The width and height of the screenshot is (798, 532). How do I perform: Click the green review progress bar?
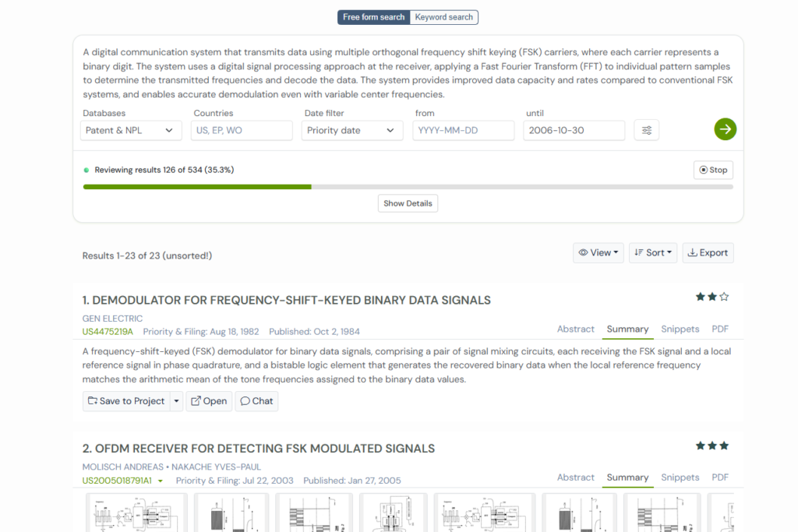coord(197,187)
